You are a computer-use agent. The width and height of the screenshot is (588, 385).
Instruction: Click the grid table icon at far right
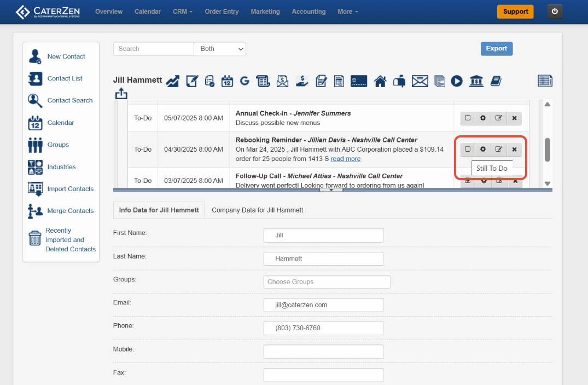coord(545,81)
